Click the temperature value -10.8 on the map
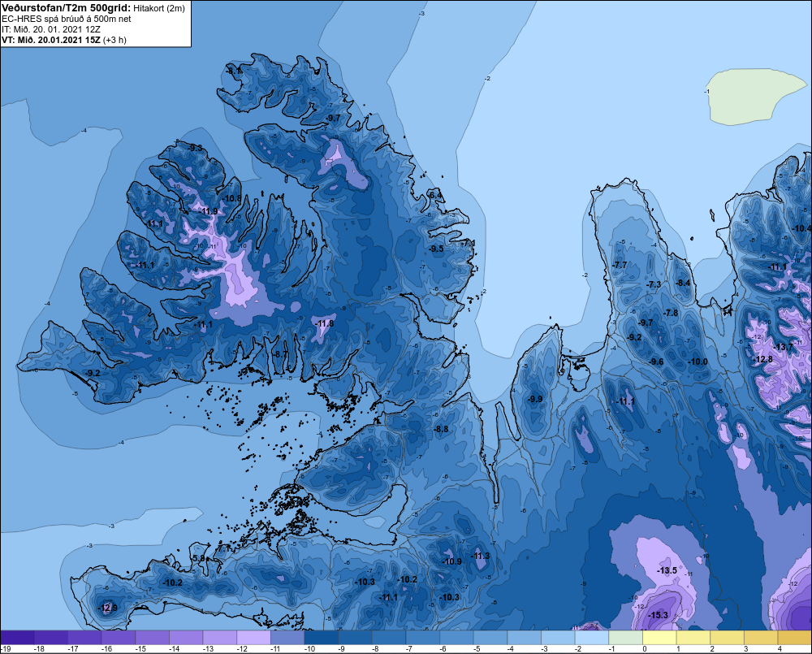This screenshot has height=654, width=812. point(232,198)
